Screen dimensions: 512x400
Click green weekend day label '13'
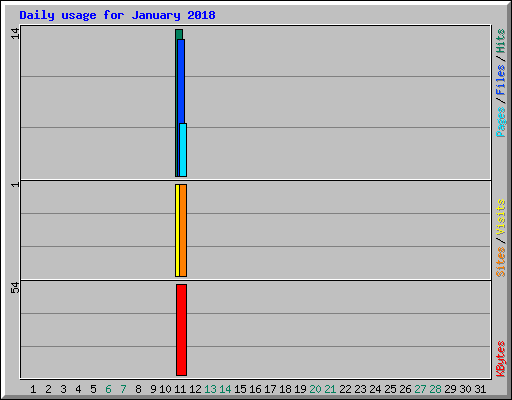point(210,389)
